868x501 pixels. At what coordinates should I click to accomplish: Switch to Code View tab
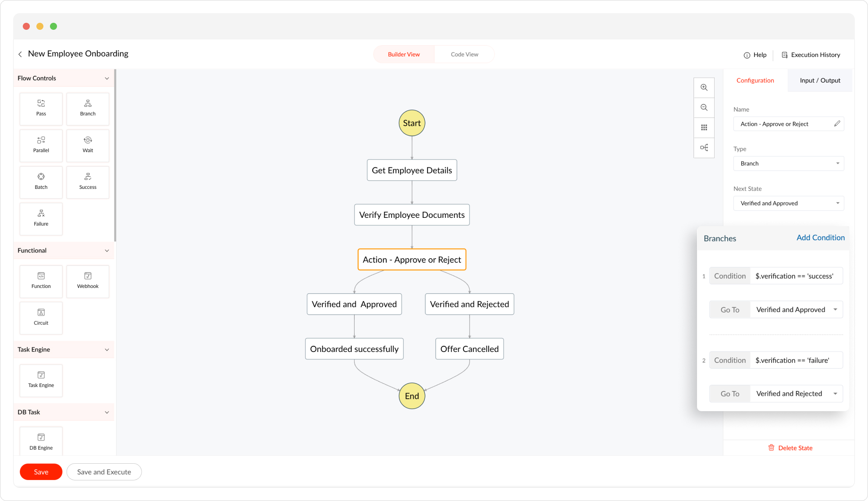click(464, 54)
